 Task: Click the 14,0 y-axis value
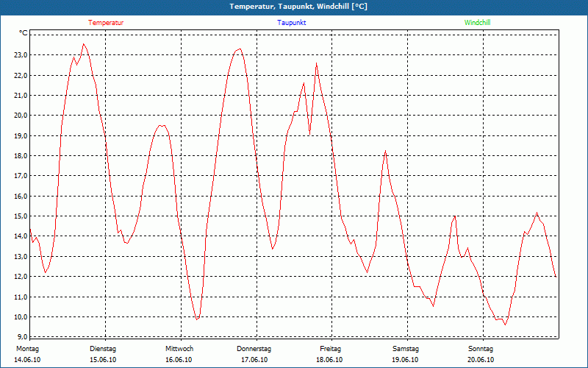coord(21,236)
